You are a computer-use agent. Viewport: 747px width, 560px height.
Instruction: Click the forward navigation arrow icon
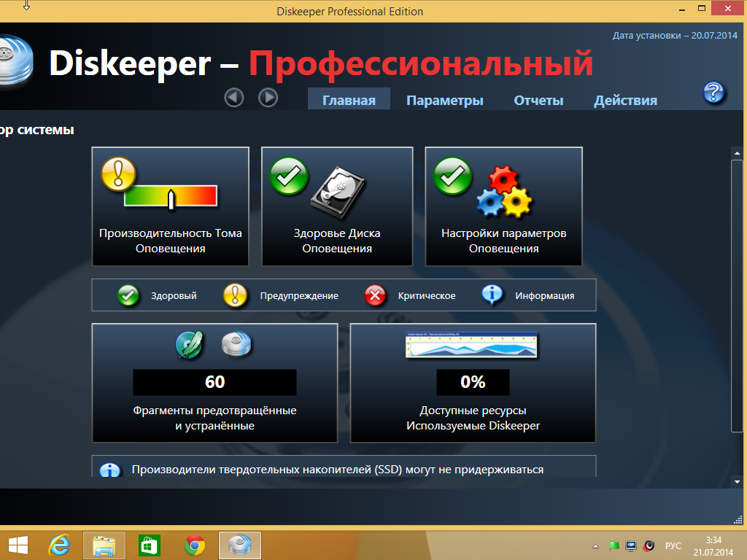(268, 98)
